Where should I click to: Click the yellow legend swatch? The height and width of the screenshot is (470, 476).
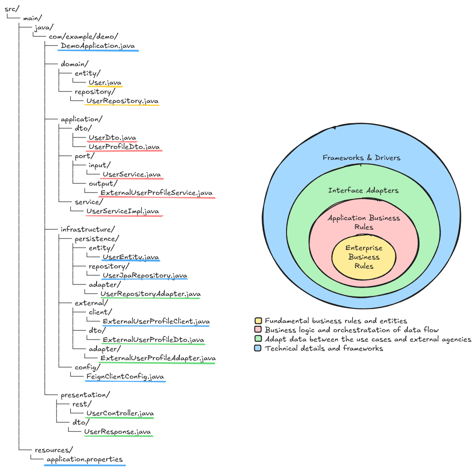coord(258,321)
